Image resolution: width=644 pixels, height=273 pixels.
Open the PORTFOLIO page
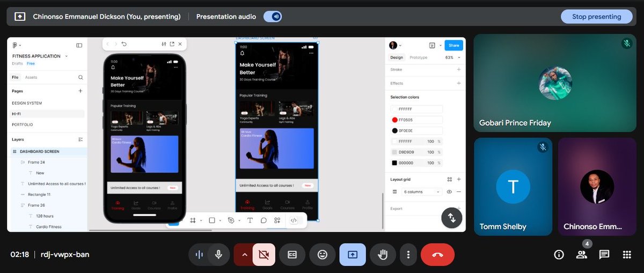click(x=23, y=124)
